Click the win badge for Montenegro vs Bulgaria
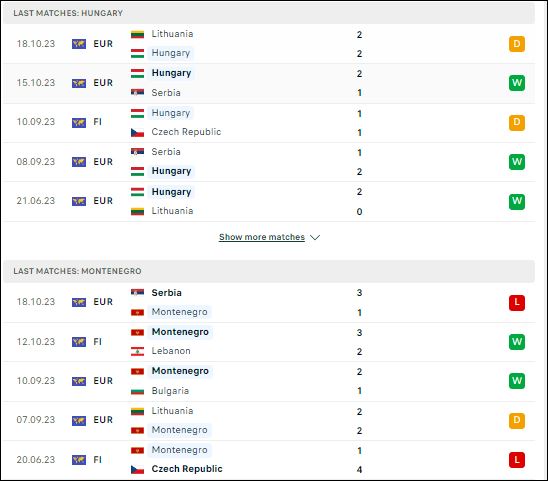This screenshot has height=481, width=548. pos(517,381)
